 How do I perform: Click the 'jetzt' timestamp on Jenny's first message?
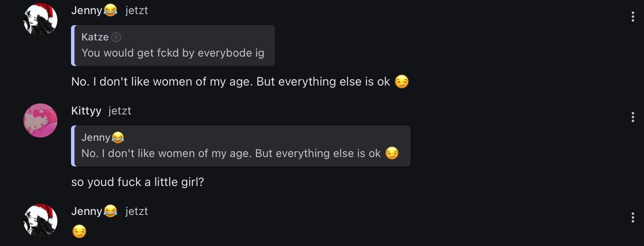pos(137,11)
